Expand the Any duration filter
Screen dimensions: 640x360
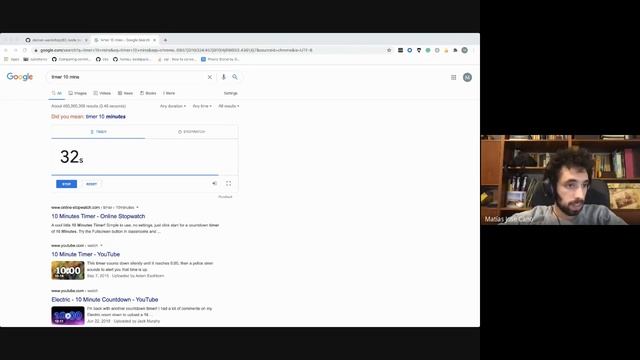point(173,106)
